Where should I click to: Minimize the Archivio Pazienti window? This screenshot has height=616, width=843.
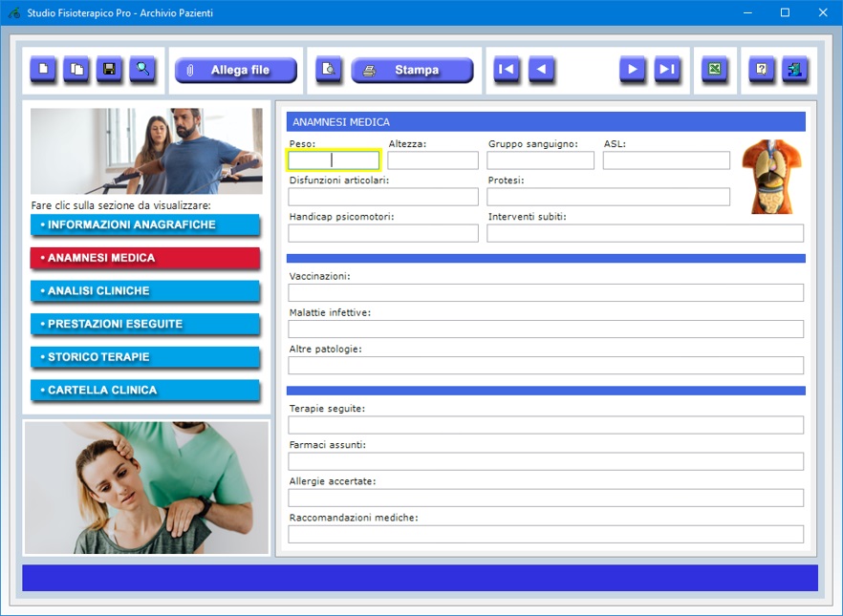747,12
